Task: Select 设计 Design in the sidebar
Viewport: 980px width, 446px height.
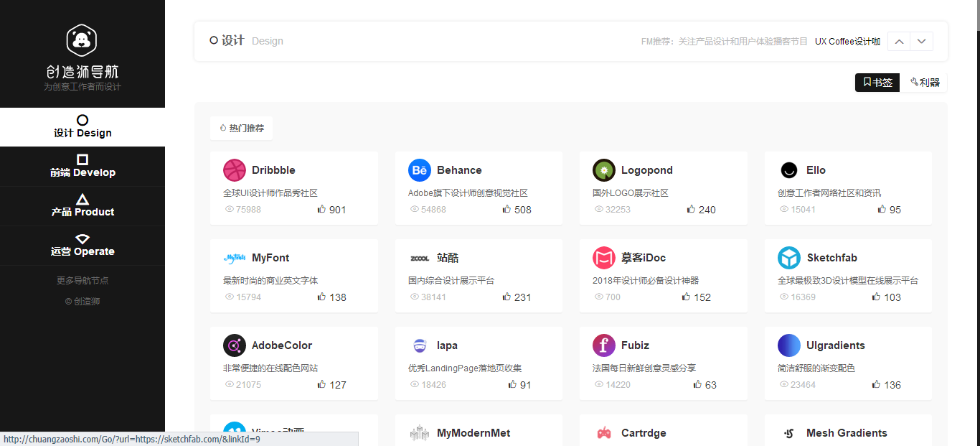Action: pos(83,127)
